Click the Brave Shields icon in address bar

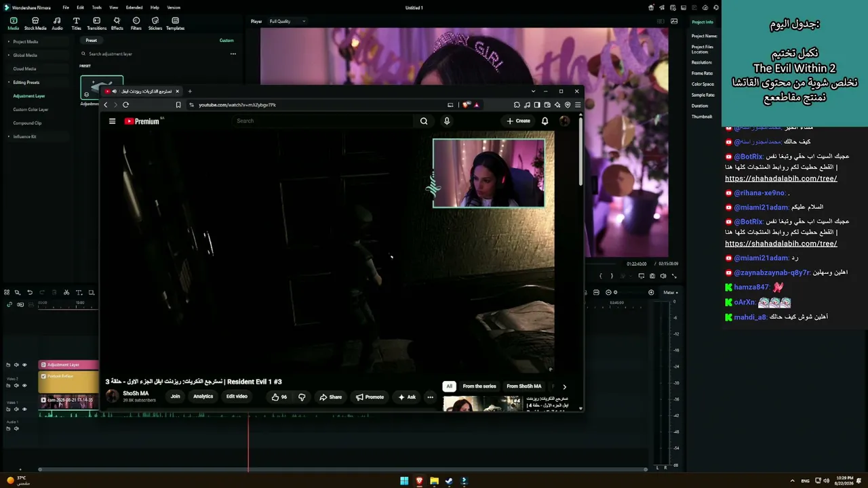coord(466,105)
